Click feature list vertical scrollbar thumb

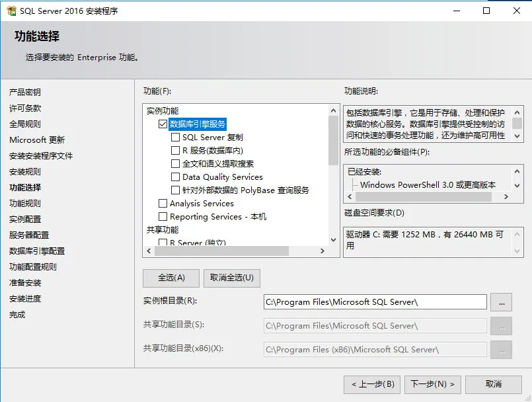[334, 140]
